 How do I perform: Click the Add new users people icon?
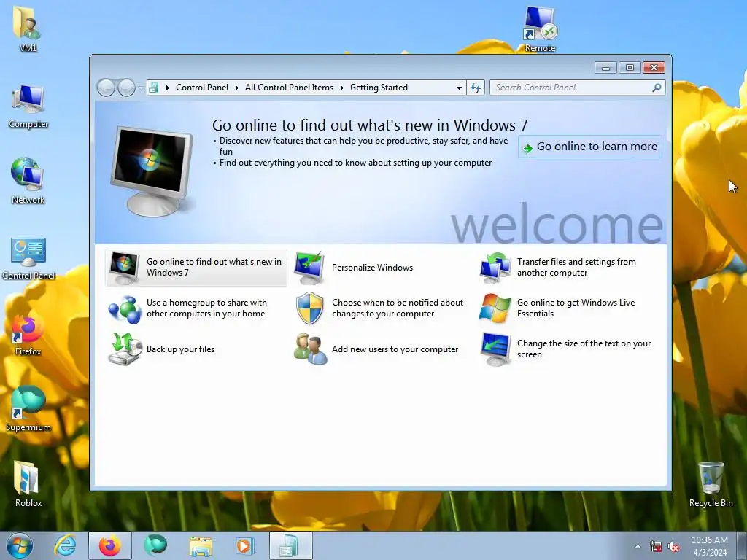coord(310,349)
